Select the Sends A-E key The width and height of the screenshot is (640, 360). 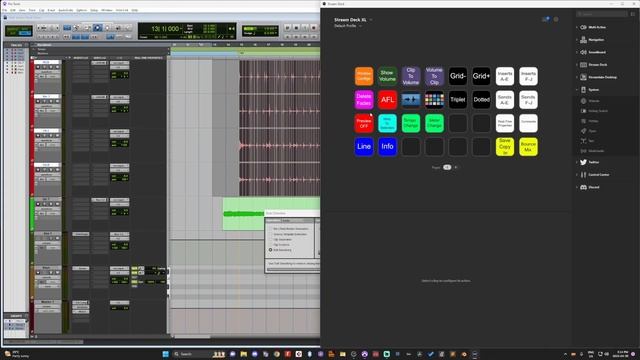(x=505, y=100)
